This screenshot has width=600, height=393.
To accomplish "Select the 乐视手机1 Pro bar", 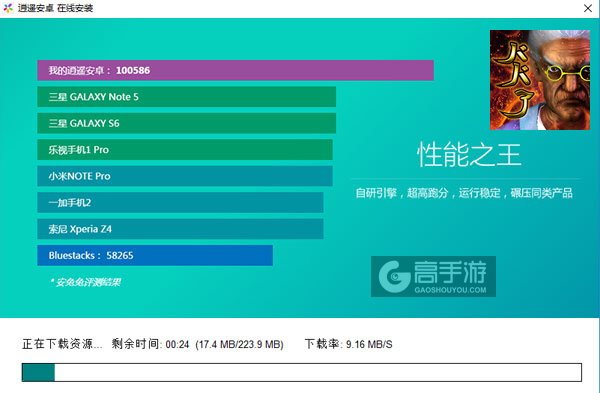I will tap(185, 150).
